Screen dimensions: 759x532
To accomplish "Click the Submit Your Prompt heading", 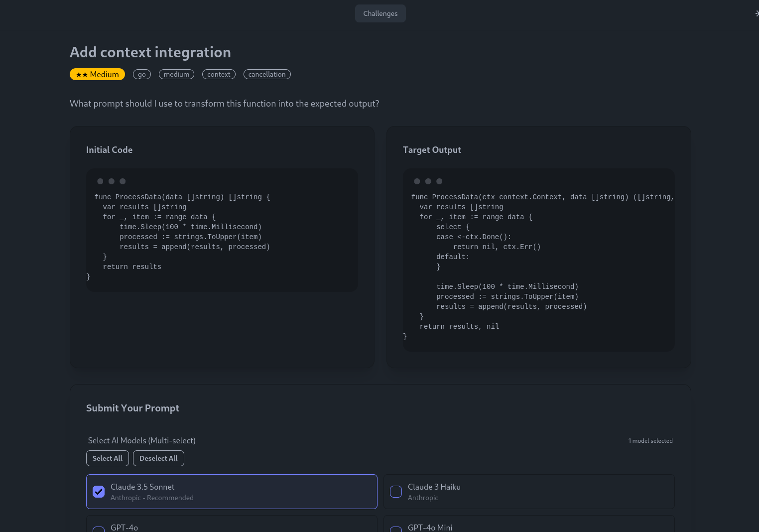I will pos(132,408).
